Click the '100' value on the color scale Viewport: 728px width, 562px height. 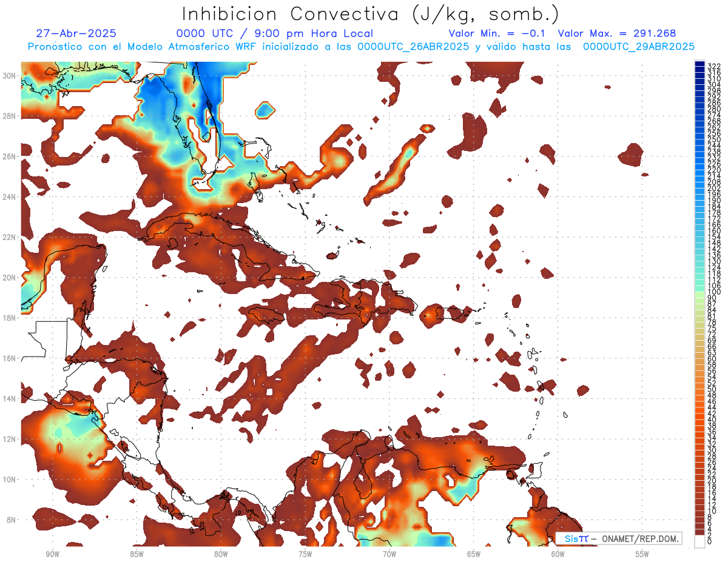coord(713,292)
